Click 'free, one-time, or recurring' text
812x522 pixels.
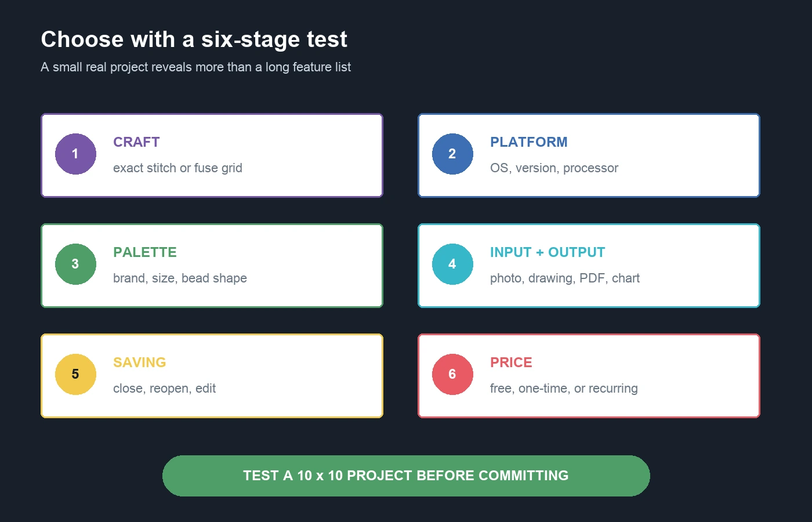564,389
